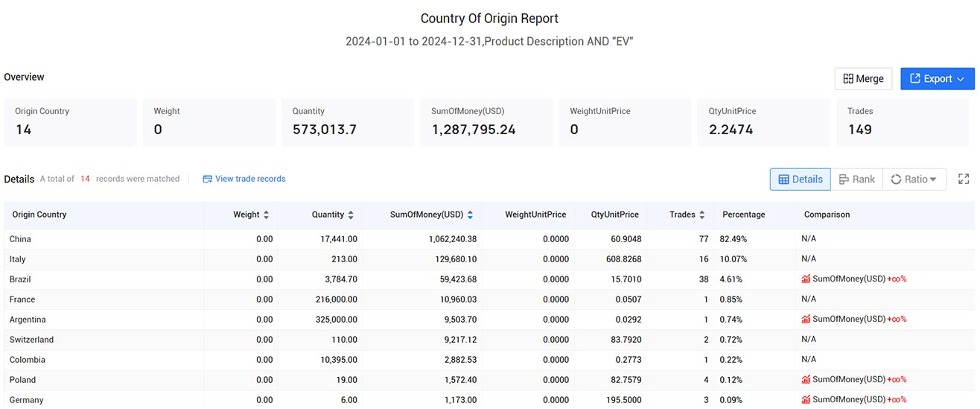The image size is (980, 409).
Task: Click the Details table icon
Action: (783, 179)
